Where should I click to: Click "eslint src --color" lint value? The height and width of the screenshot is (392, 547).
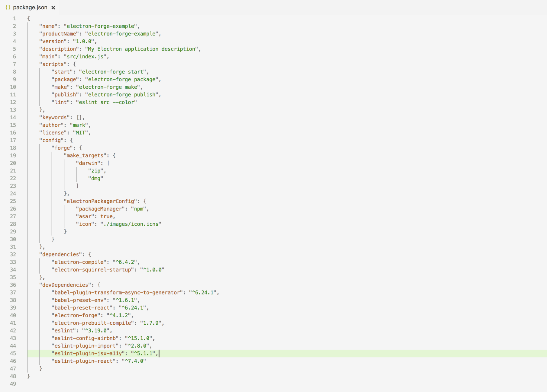pos(106,102)
